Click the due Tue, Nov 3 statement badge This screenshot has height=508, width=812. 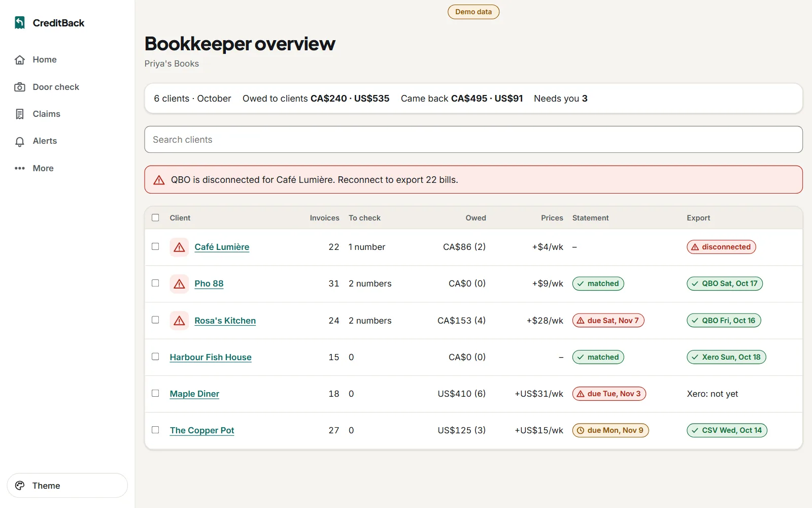(609, 394)
